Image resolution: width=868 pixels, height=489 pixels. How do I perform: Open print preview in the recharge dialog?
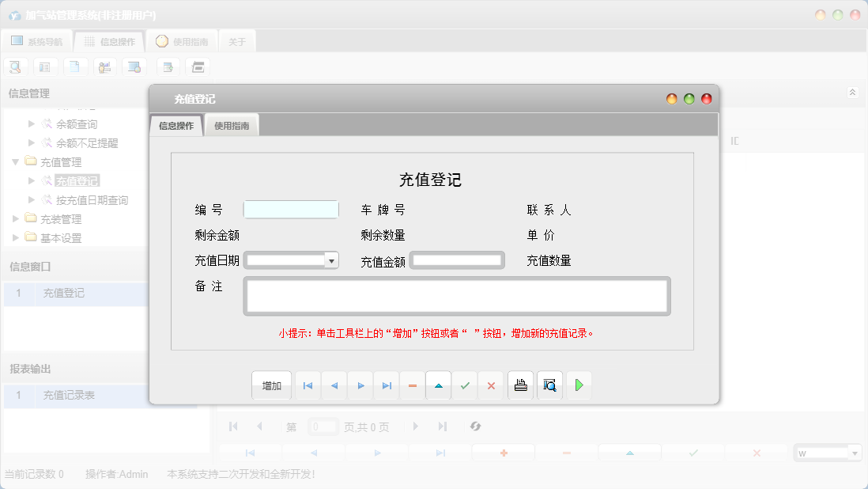[549, 385]
